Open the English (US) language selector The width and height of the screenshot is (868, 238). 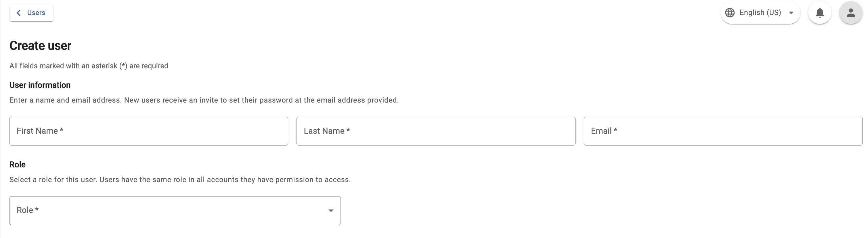(x=760, y=13)
